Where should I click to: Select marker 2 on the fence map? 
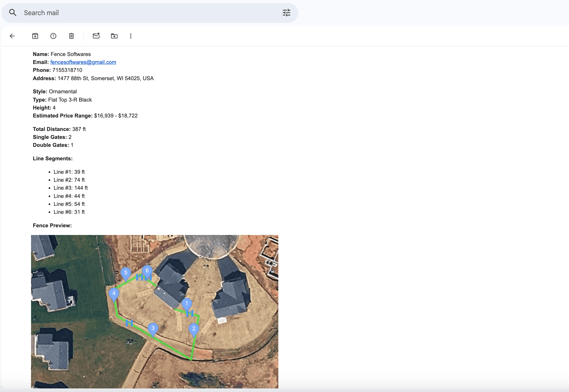194,328
